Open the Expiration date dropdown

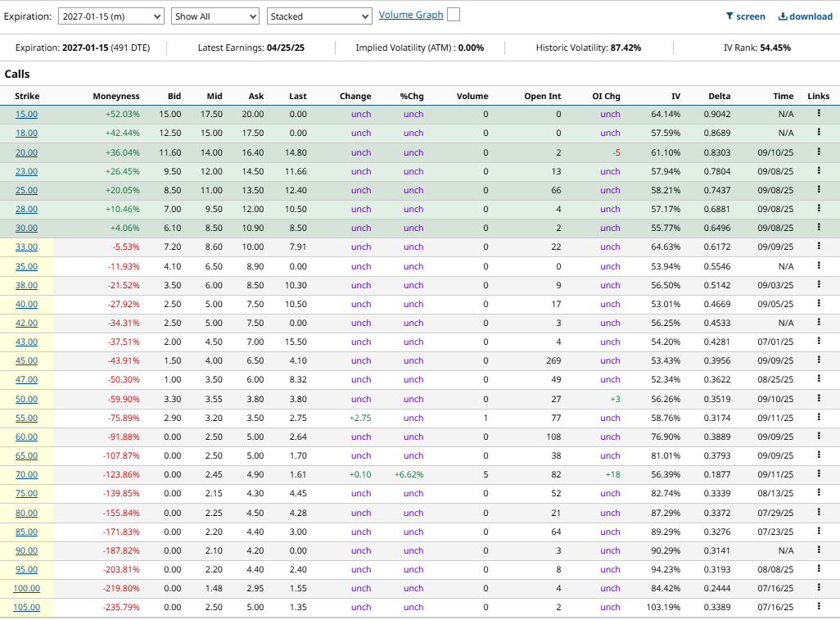coord(111,16)
